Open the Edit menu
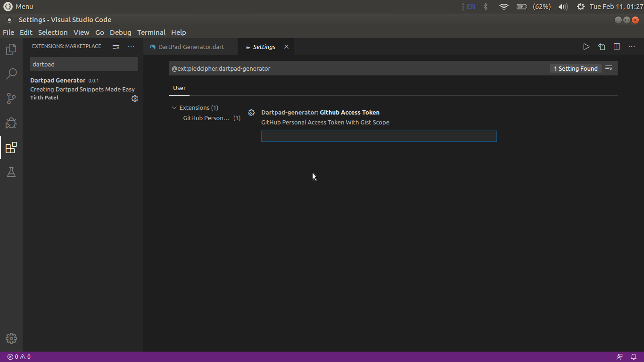The image size is (644, 362). (x=26, y=33)
